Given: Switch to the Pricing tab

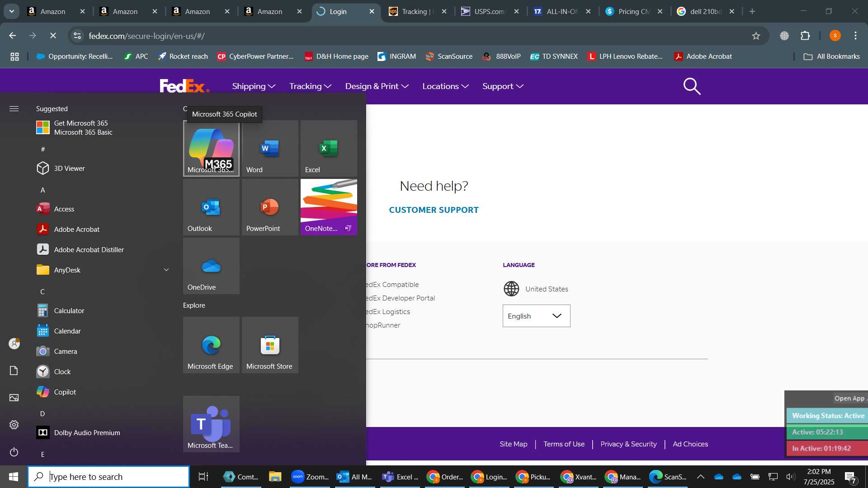Looking at the screenshot, I should click(x=634, y=11).
